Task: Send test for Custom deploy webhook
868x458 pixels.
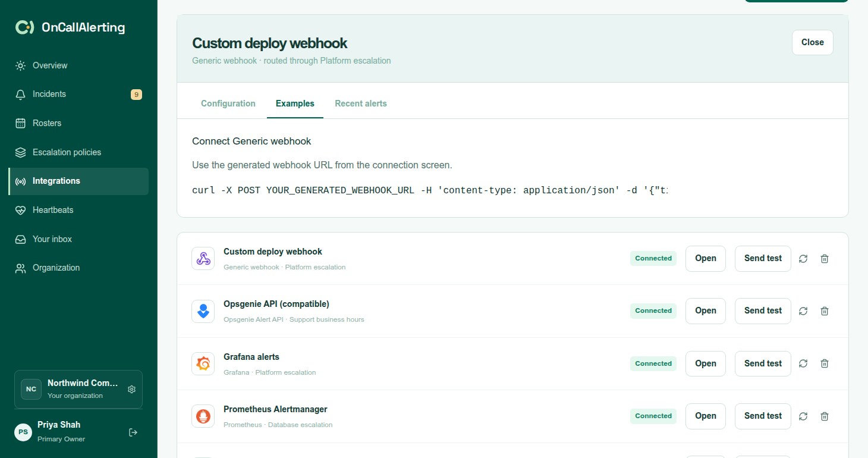Action: click(763, 258)
